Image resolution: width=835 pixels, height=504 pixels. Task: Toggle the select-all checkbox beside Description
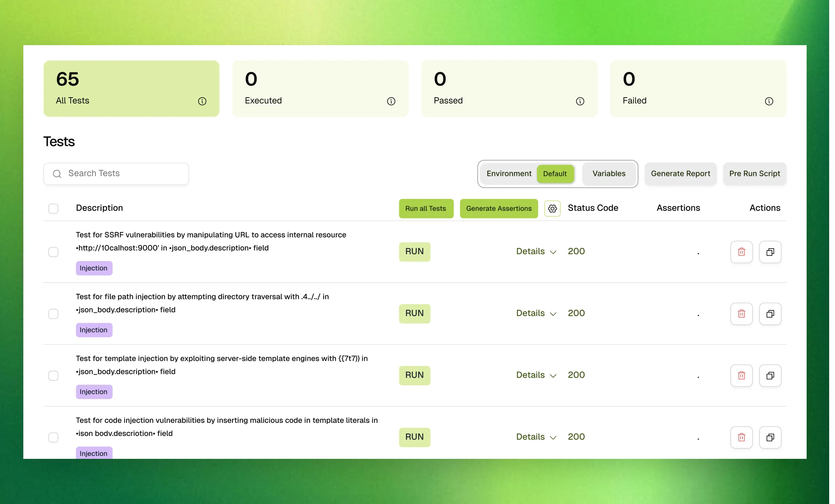point(53,209)
